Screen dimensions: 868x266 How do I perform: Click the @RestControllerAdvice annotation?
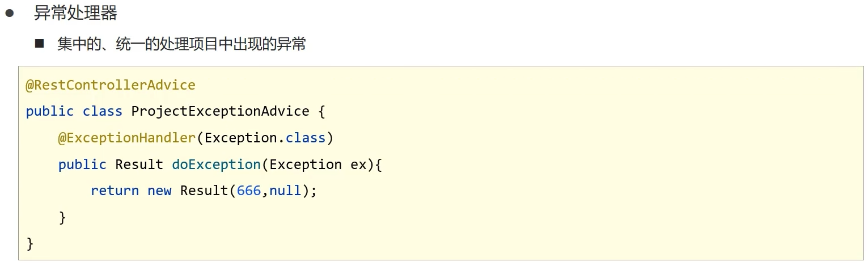(111, 85)
